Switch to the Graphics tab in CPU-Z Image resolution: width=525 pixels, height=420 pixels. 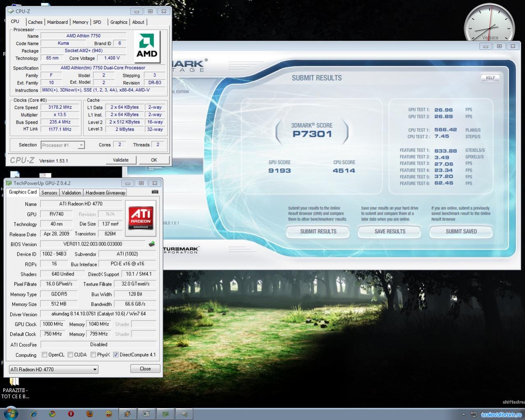click(119, 22)
